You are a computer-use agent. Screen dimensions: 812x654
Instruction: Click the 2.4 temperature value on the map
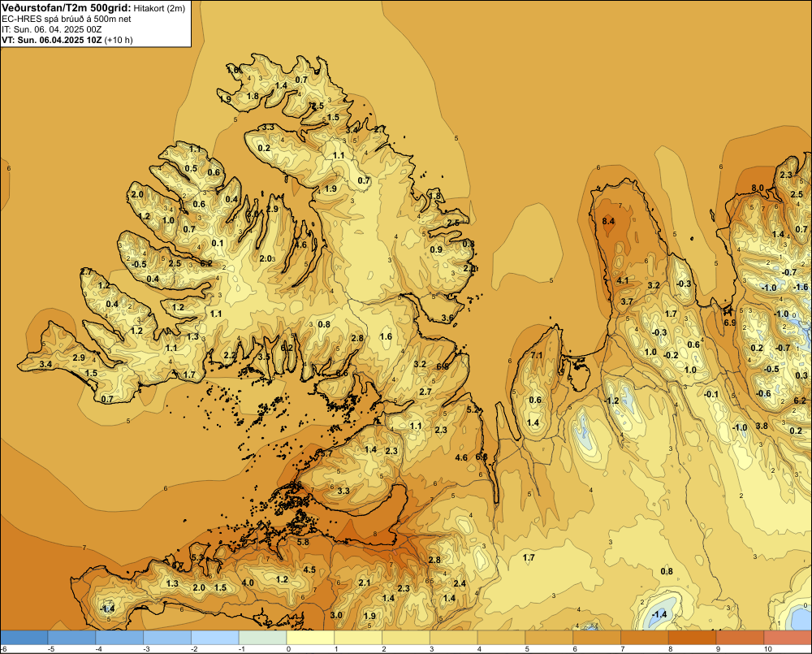(460, 583)
